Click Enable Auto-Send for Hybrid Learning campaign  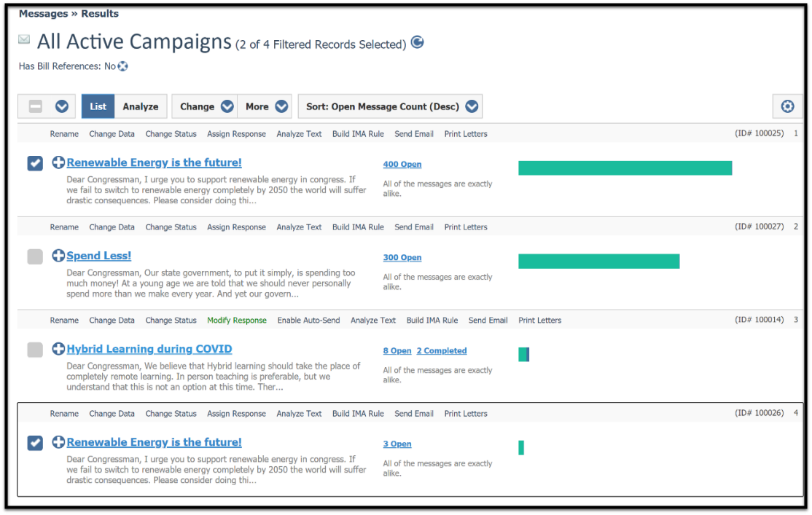[308, 321]
